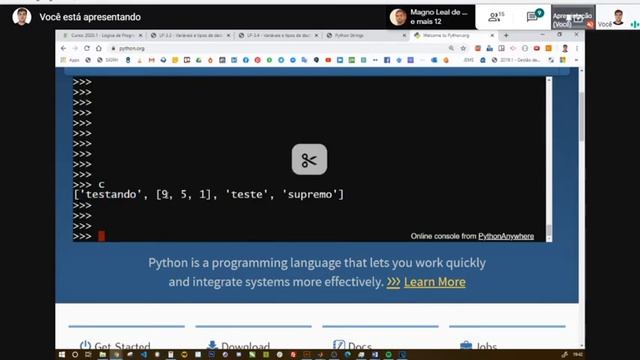Open Cortana search circle on taskbar
Screen dimensions: 640x360
[75, 355]
